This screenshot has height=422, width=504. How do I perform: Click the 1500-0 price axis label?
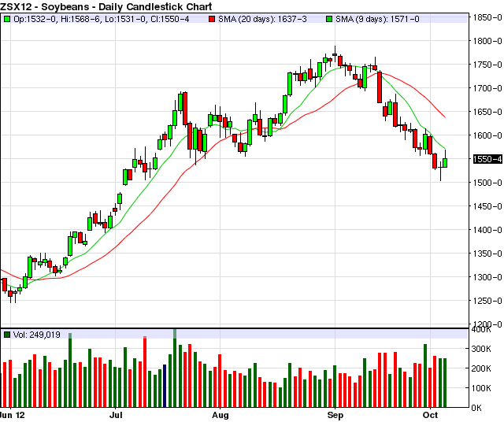[487, 183]
